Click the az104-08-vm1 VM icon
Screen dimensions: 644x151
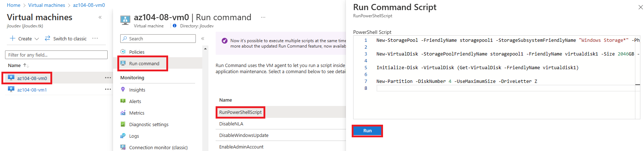pos(11,89)
